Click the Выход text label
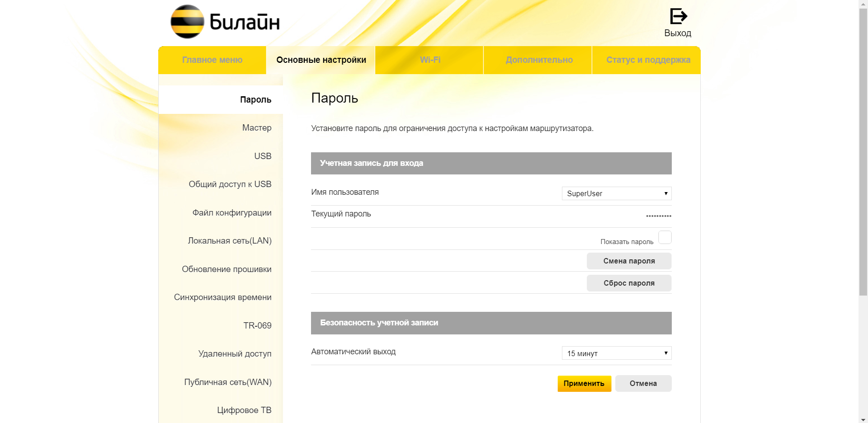Viewport: 868px width, 423px height. 678,33
